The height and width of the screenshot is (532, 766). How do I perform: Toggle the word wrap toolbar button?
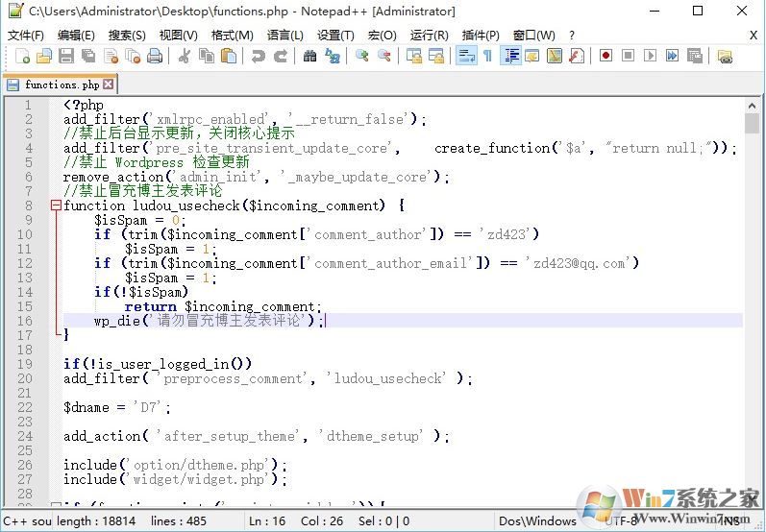coord(465,57)
